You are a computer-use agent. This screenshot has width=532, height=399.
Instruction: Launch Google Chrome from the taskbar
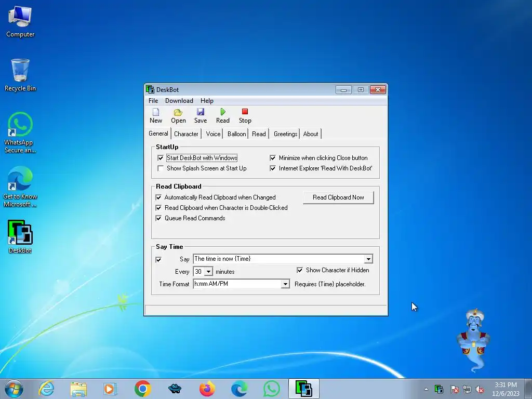coord(142,389)
